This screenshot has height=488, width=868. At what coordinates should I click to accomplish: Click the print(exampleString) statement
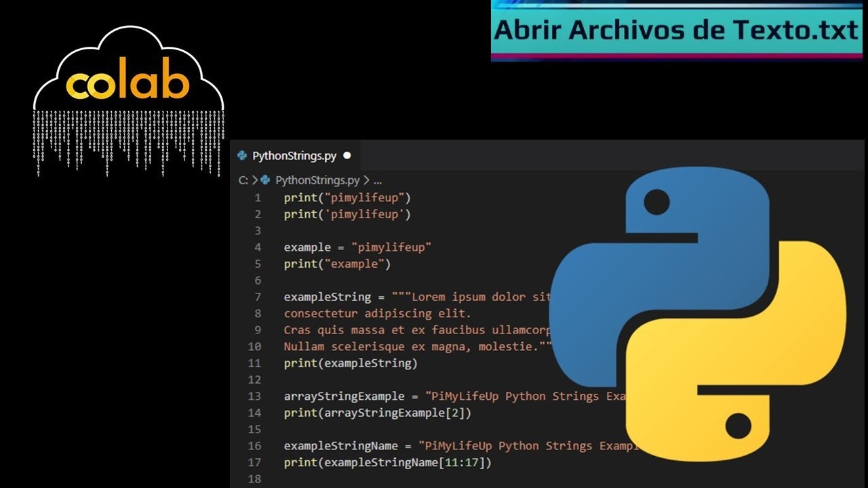point(351,363)
